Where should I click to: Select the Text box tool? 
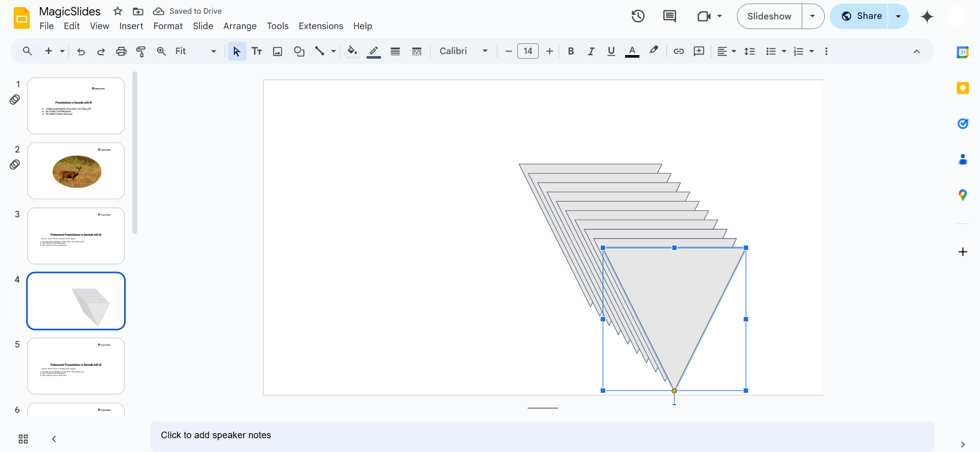click(x=257, y=51)
